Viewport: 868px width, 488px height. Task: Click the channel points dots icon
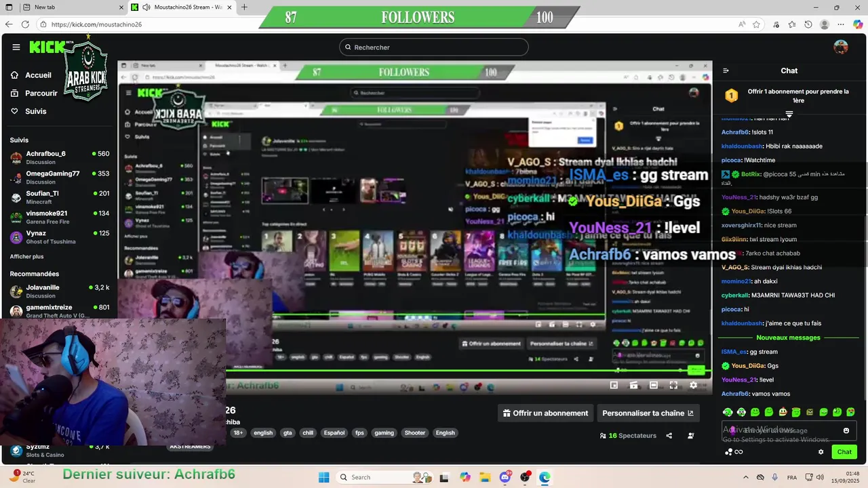[x=728, y=452]
